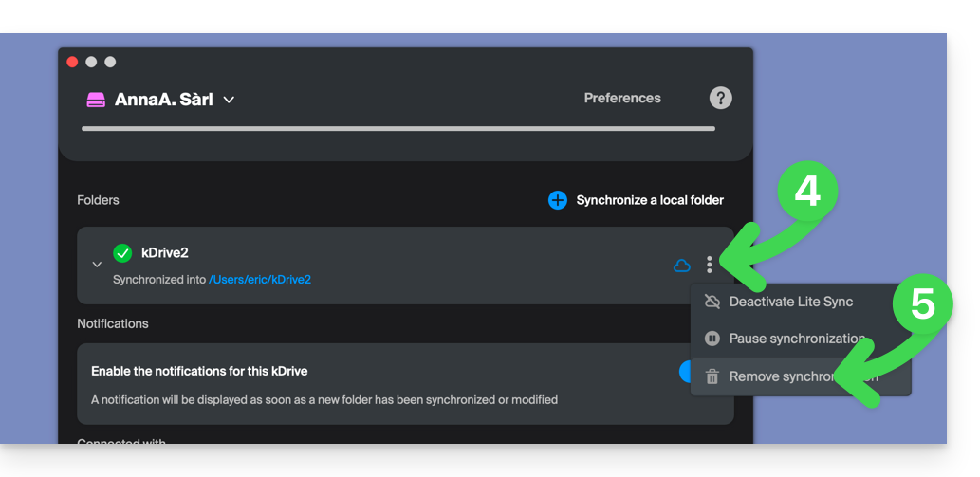Click the blue plus icon beside Folders
The width and height of the screenshot is (980, 477).
(558, 200)
